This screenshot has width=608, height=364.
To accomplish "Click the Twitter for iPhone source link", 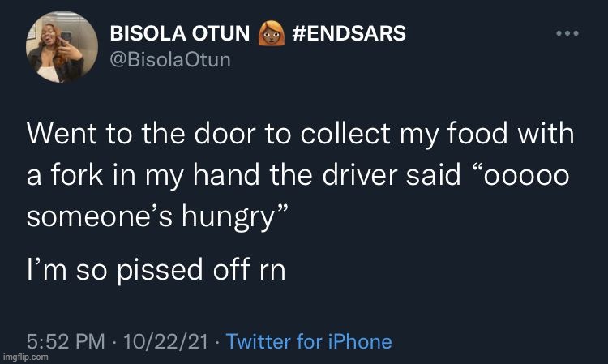I will [x=309, y=341].
